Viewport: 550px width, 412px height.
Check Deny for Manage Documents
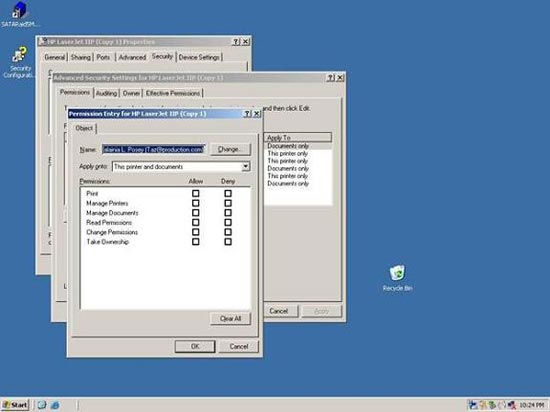pyautogui.click(x=228, y=213)
